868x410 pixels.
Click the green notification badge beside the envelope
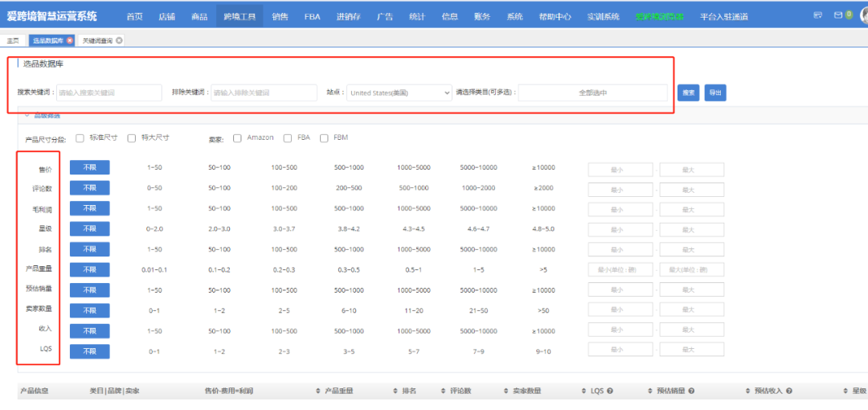[850, 15]
